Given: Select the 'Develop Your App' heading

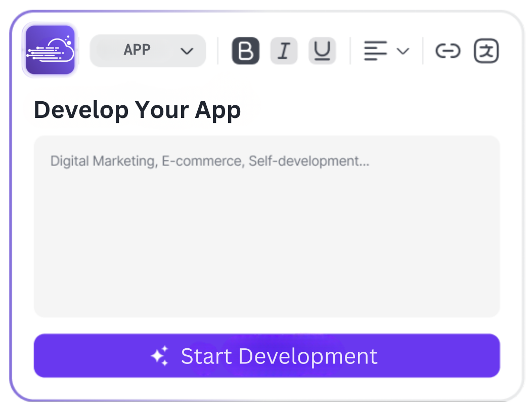Looking at the screenshot, I should point(137,110).
